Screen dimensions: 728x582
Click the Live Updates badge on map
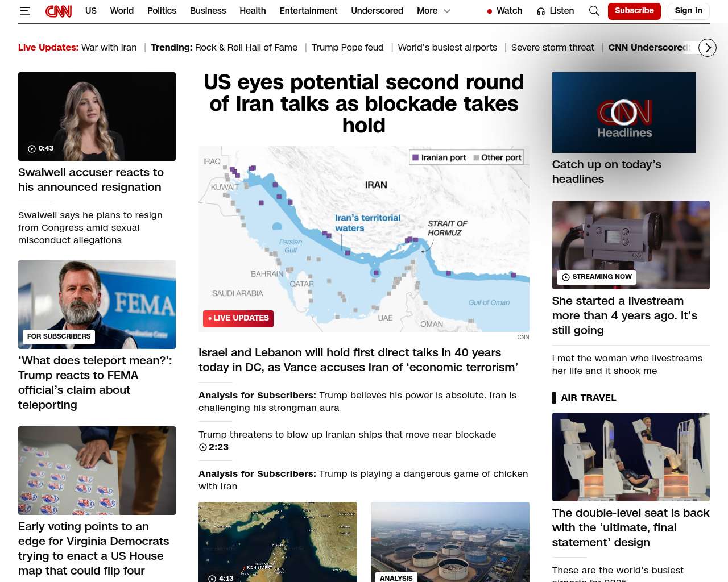[238, 318]
